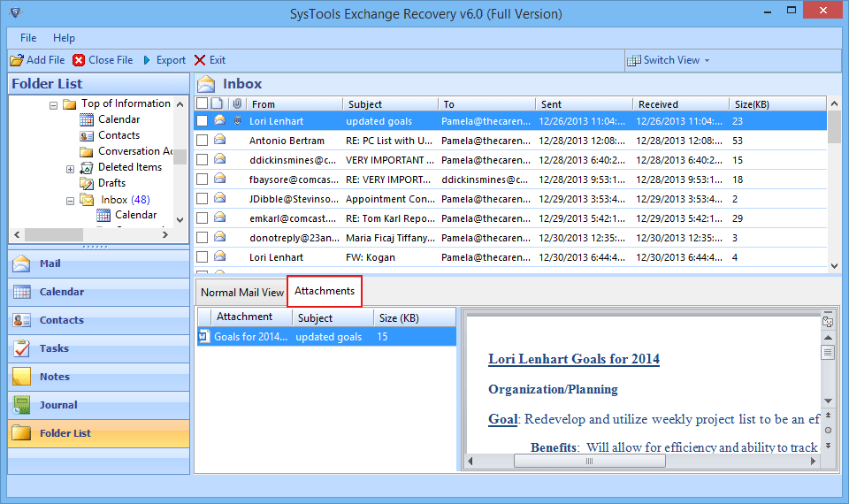Select the fbaysore@comcas email checkbox
849x504 pixels.
[202, 179]
